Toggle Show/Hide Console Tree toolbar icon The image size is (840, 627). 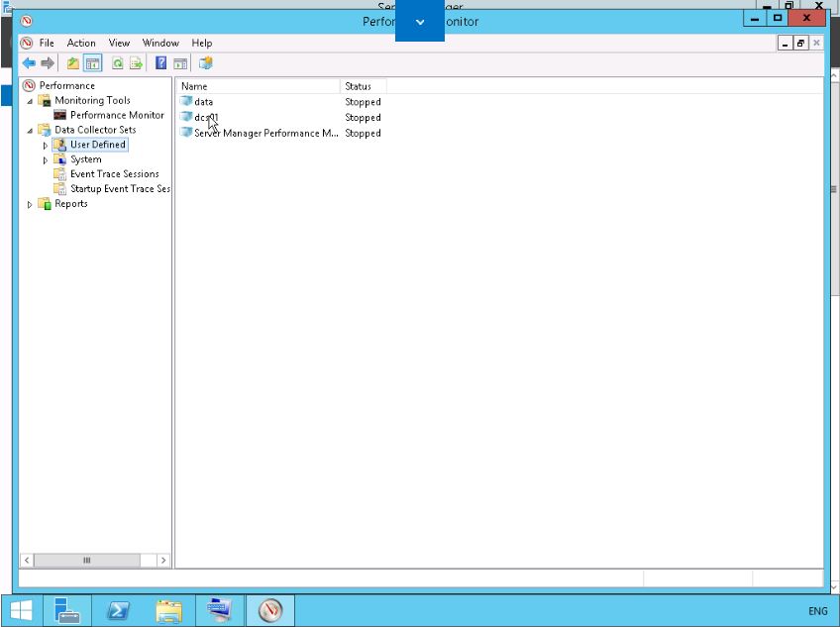tap(93, 63)
